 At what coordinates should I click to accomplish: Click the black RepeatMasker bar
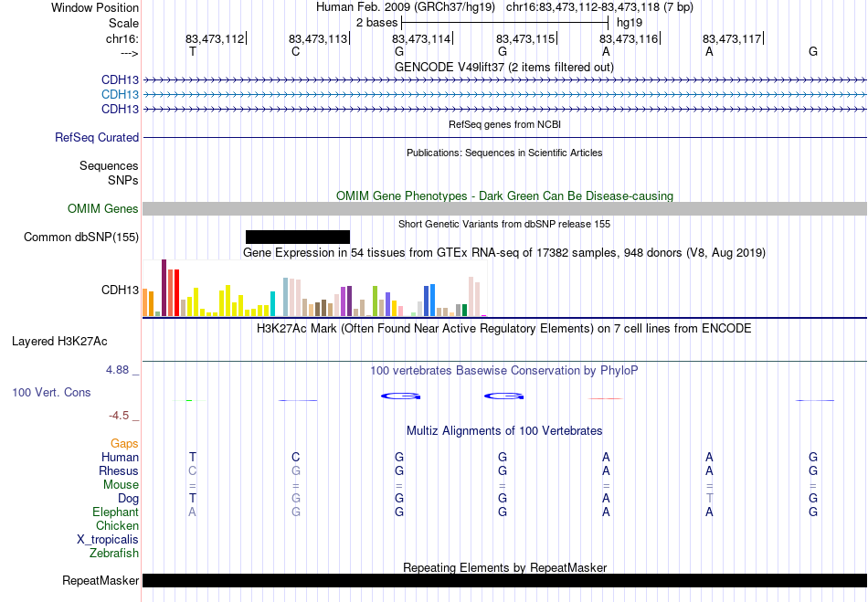(504, 580)
